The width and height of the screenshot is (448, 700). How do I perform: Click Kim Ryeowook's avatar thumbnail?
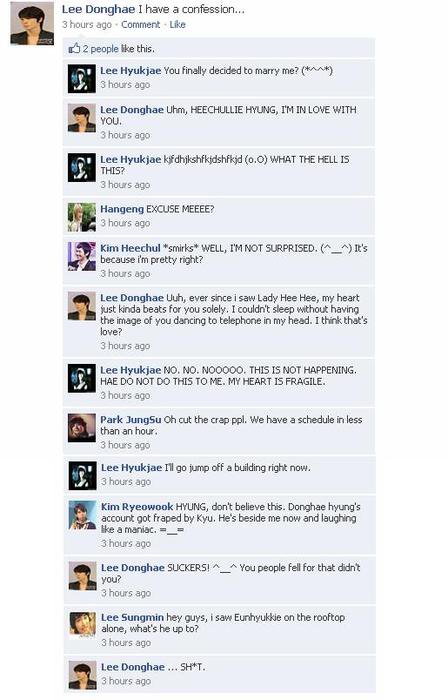(83, 515)
